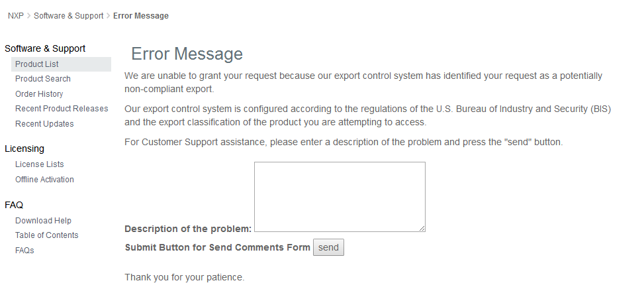Click the FAQs sidebar link

pyautogui.click(x=24, y=251)
